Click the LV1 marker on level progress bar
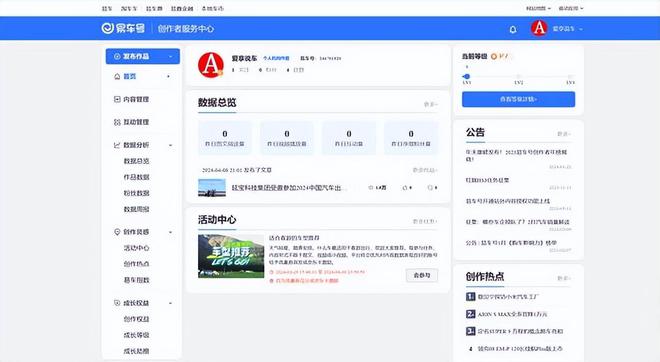Image resolution: width=660 pixels, height=362 pixels. coord(466,77)
